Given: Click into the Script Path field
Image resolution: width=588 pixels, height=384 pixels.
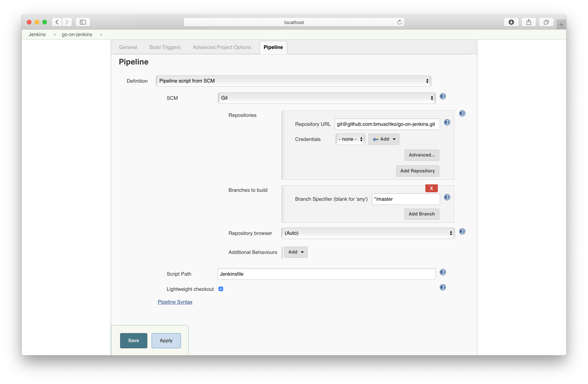Looking at the screenshot, I should coord(326,274).
